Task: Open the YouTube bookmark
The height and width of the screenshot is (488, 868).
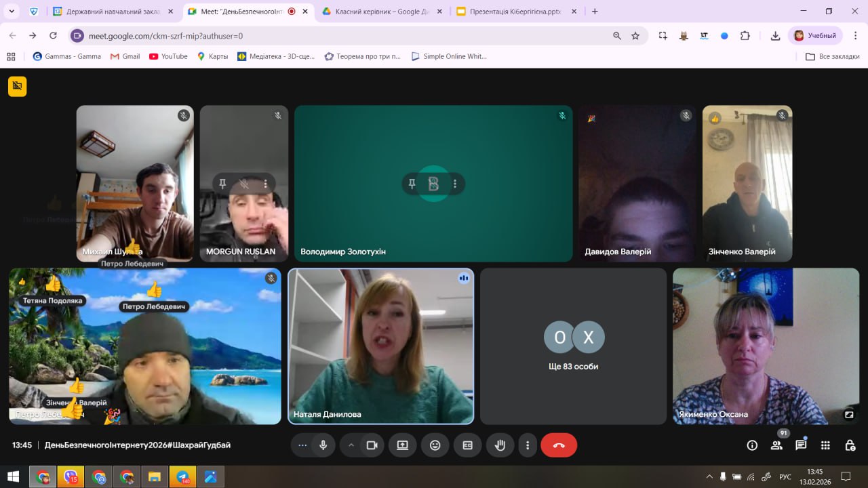Action: 167,56
